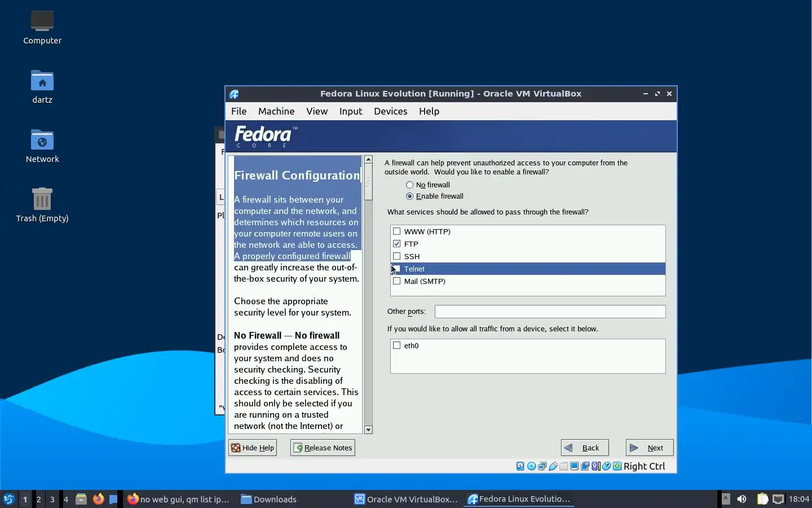Open the Release Notes button
The width and height of the screenshot is (812, 508).
[323, 448]
